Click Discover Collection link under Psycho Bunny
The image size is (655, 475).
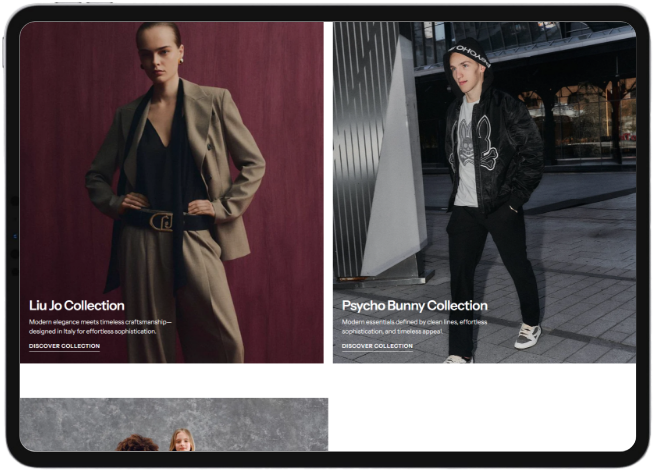[x=377, y=346]
